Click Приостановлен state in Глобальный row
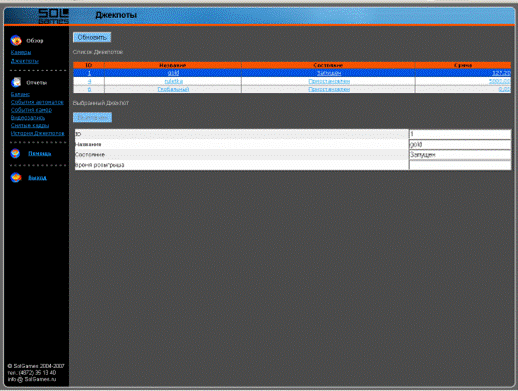Screen dimensions: 518x391 [329, 89]
